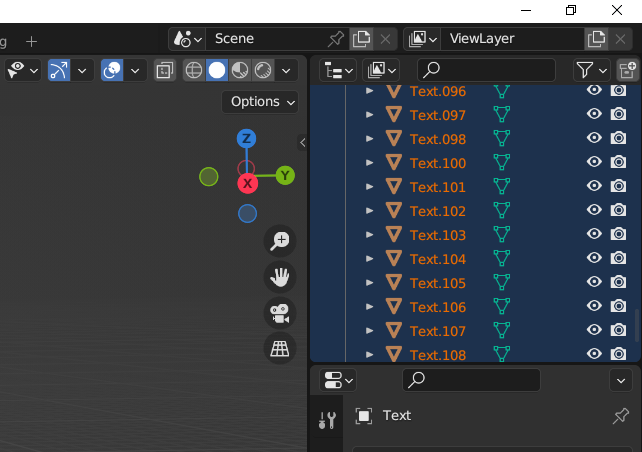This screenshot has height=452, width=642.
Task: Disable Text.100 in renders
Action: 618,162
